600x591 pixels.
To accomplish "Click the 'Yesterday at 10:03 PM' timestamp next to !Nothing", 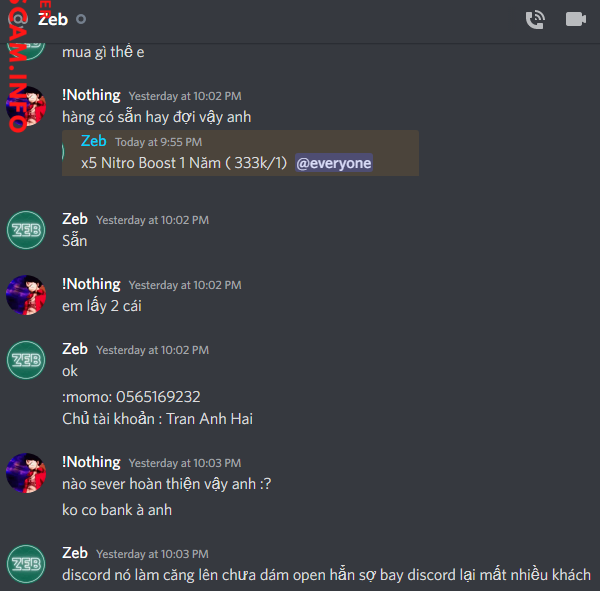I will coord(185,463).
